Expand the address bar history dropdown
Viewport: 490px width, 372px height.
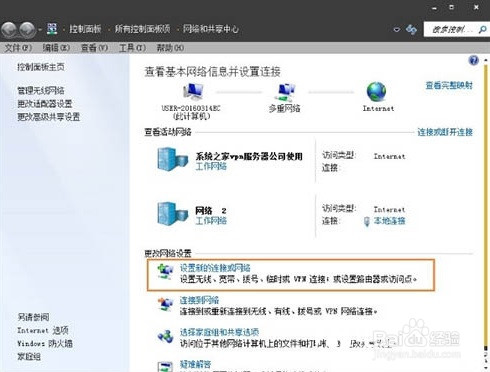click(x=396, y=29)
